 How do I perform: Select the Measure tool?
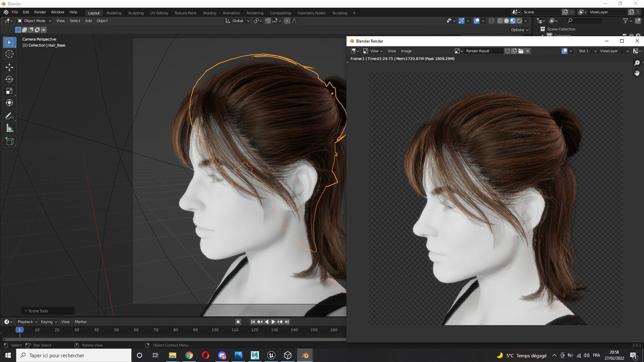[10, 128]
